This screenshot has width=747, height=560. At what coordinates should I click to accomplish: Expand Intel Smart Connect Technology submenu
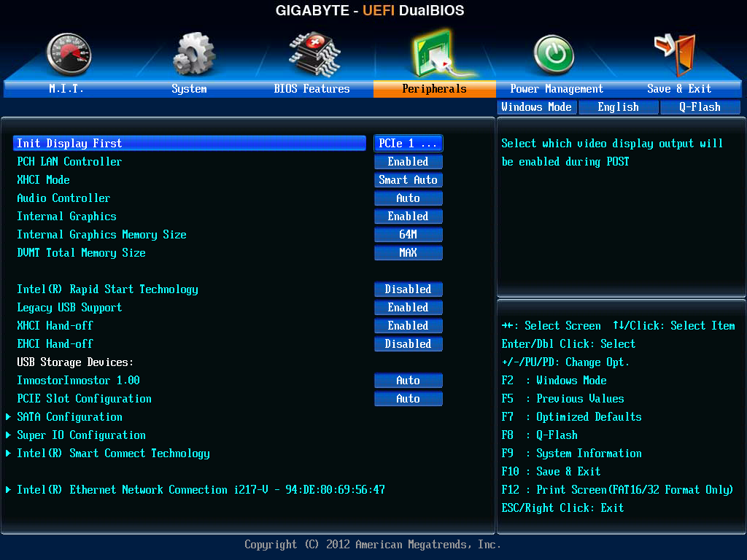coord(113,454)
